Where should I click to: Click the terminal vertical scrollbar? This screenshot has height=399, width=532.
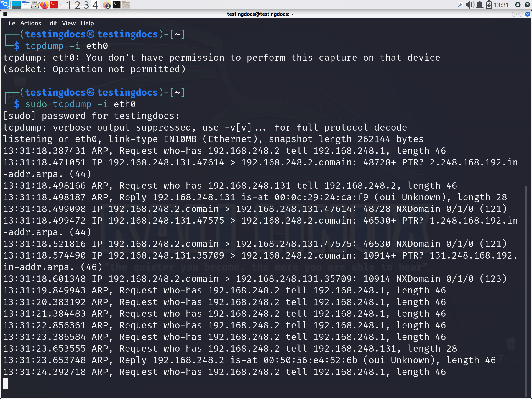(x=526, y=291)
